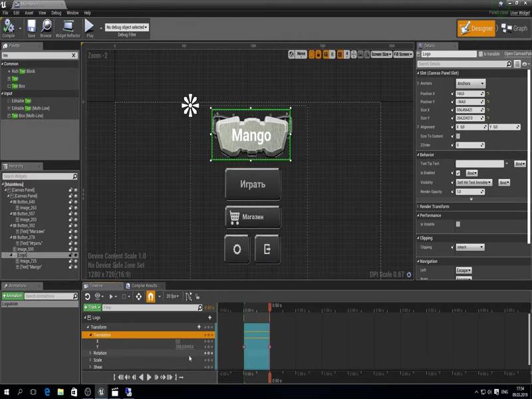Click the green Animation add button
The width and height of the screenshot is (532, 399).
[13, 296]
